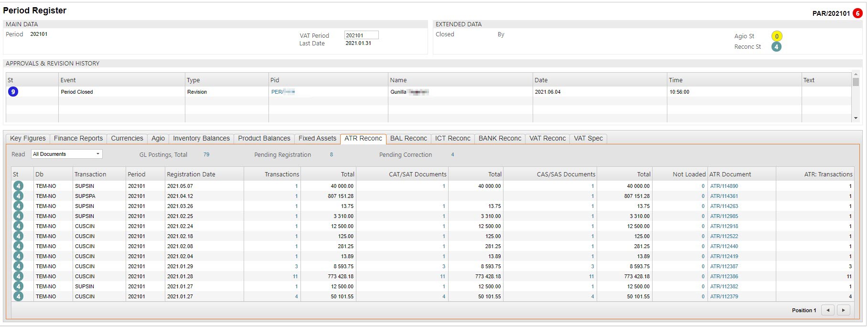This screenshot has height=327, width=868.
Task: Click the teal Reconc St status icon
Action: [x=777, y=47]
